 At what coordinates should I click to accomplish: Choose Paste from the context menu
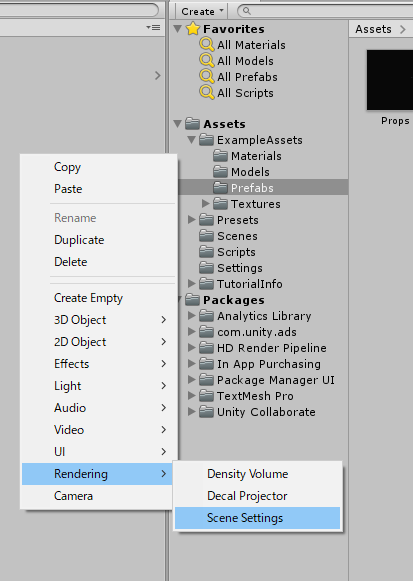tap(99, 189)
